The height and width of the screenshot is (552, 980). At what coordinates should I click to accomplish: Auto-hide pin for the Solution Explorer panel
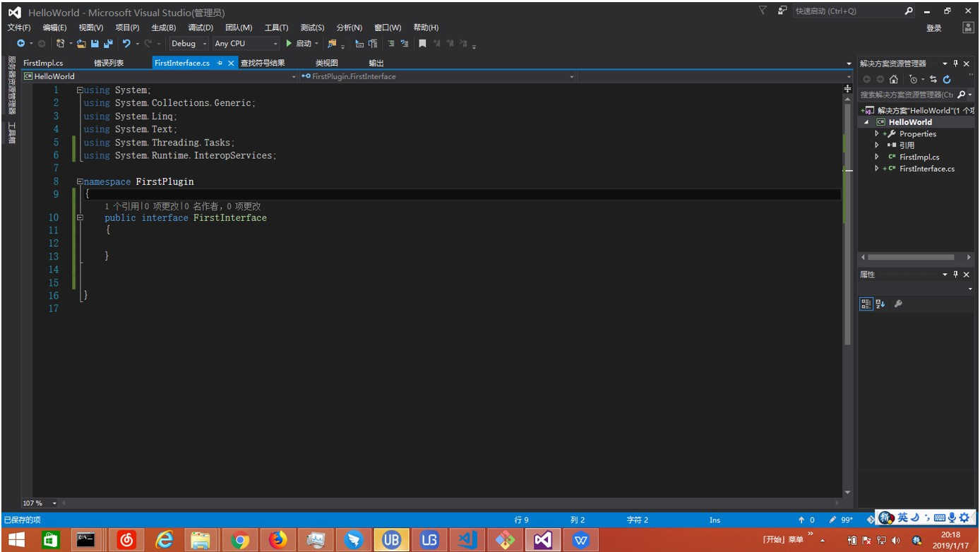coord(956,64)
